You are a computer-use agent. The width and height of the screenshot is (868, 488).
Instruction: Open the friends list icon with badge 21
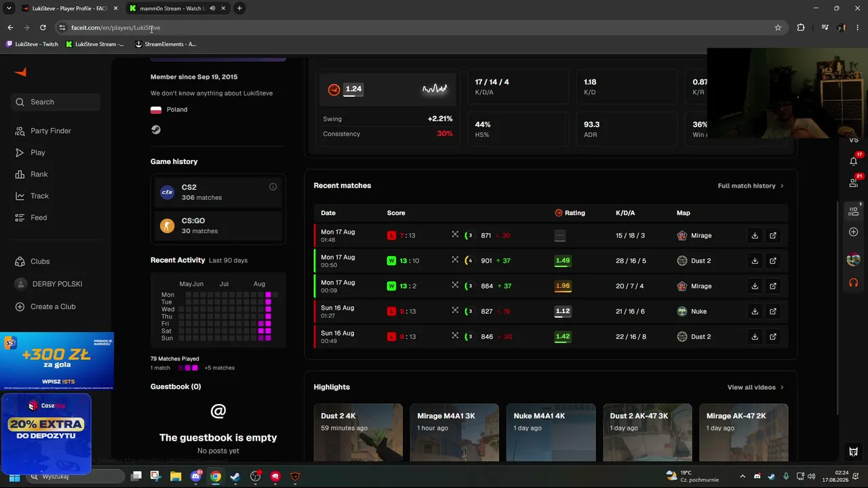coord(853,182)
